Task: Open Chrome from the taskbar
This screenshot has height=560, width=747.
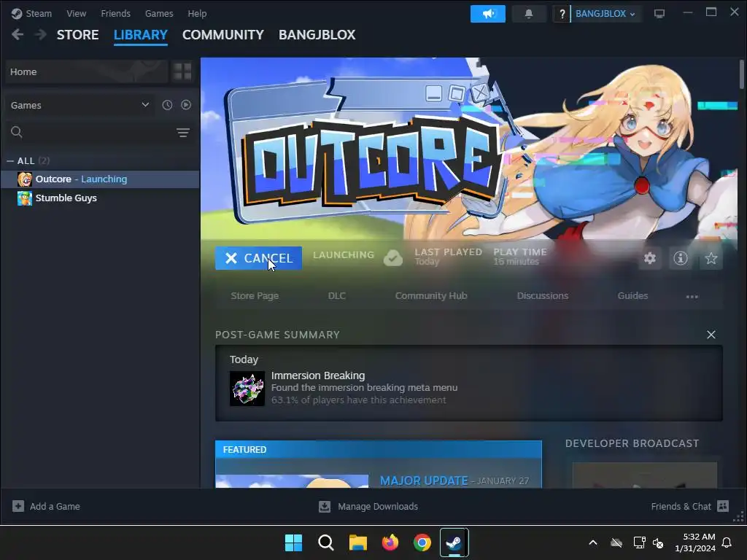Action: tap(422, 542)
